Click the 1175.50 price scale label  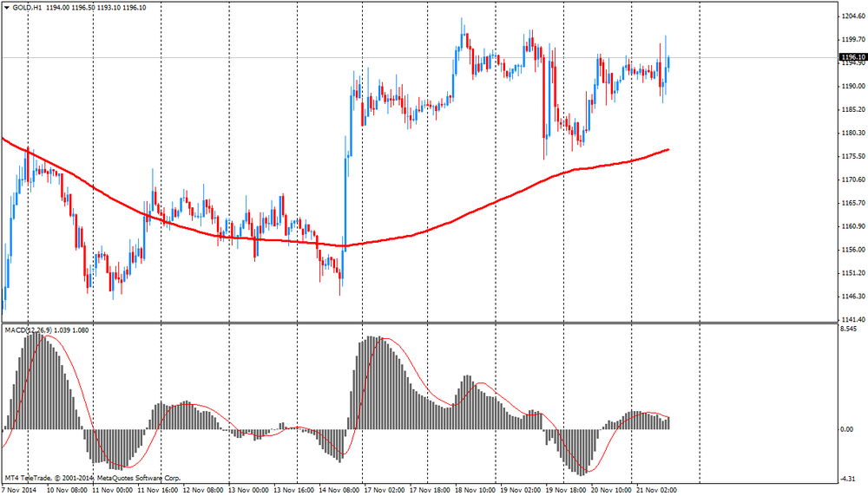click(x=853, y=156)
